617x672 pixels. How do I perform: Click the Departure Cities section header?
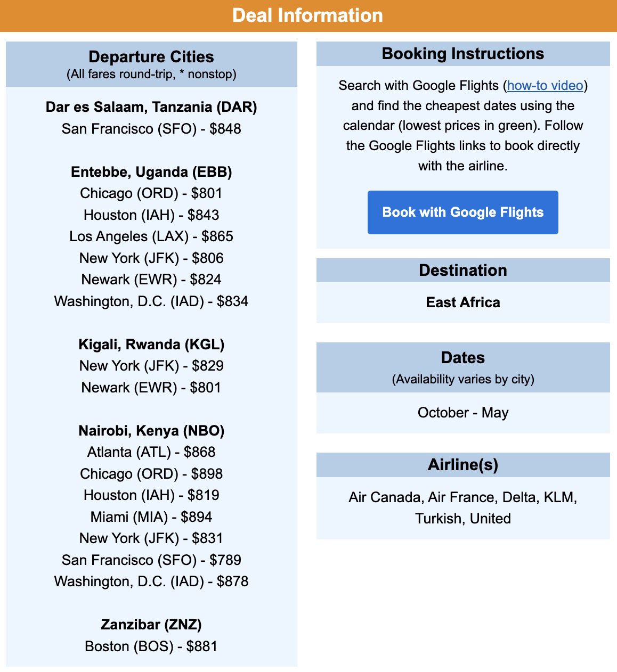[x=151, y=57]
